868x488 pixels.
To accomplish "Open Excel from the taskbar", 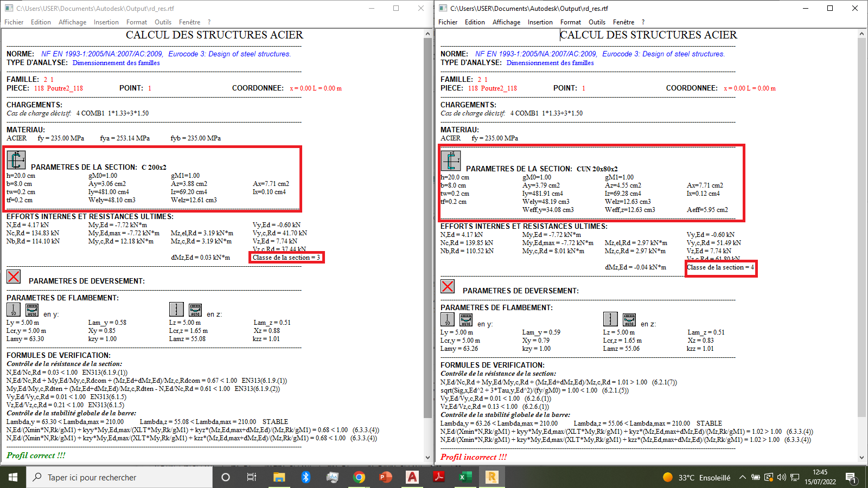I will pos(464,477).
